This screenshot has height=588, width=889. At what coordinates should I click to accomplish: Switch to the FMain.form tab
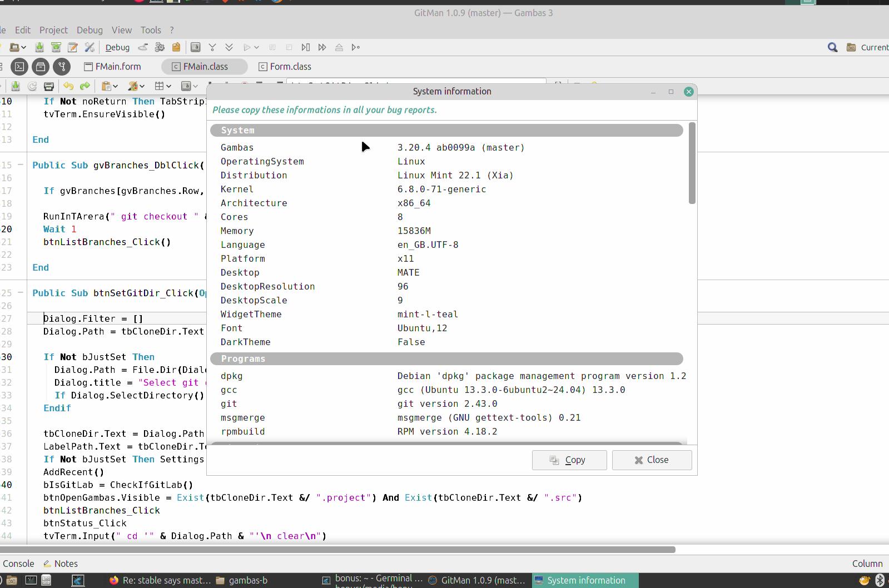pyautogui.click(x=113, y=67)
